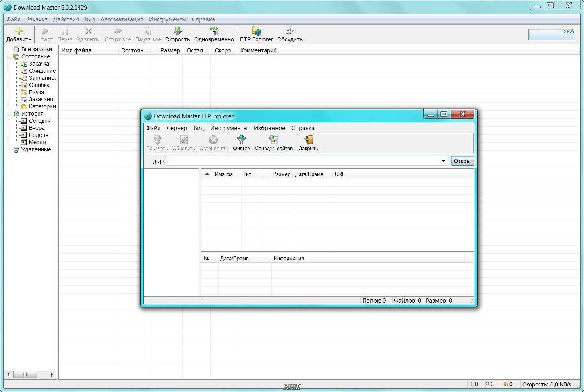Open the Действия menu
Viewport: 584px width, 392px height.
pos(66,19)
